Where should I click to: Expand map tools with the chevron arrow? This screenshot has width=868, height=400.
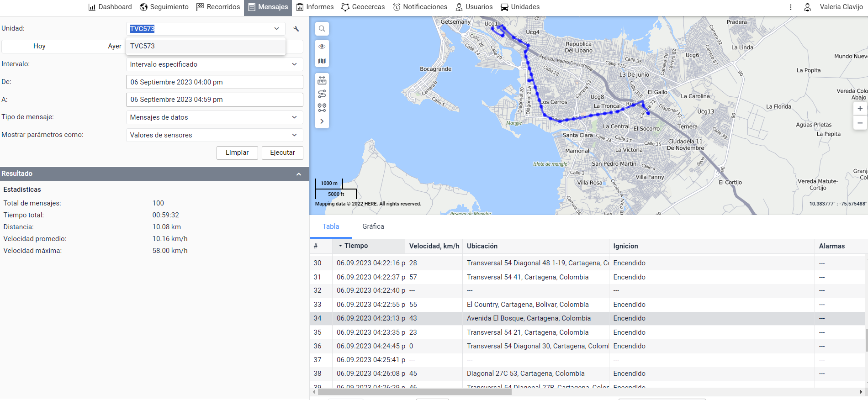322,121
